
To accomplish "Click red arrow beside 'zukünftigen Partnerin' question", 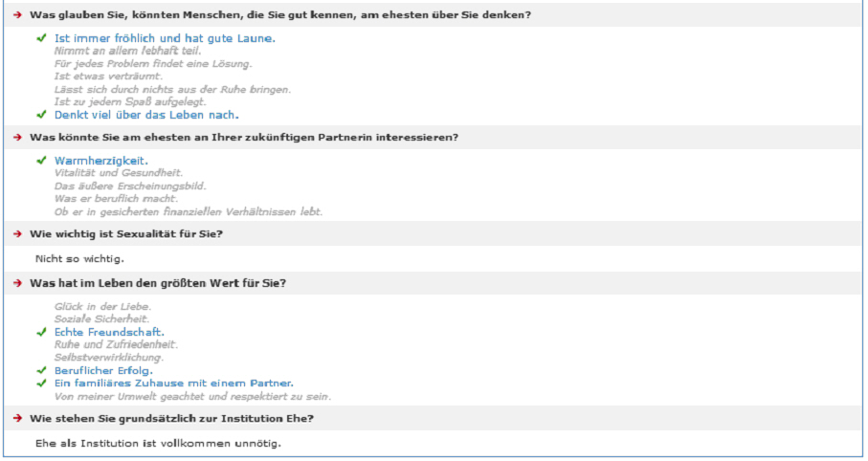I will click(x=18, y=138).
